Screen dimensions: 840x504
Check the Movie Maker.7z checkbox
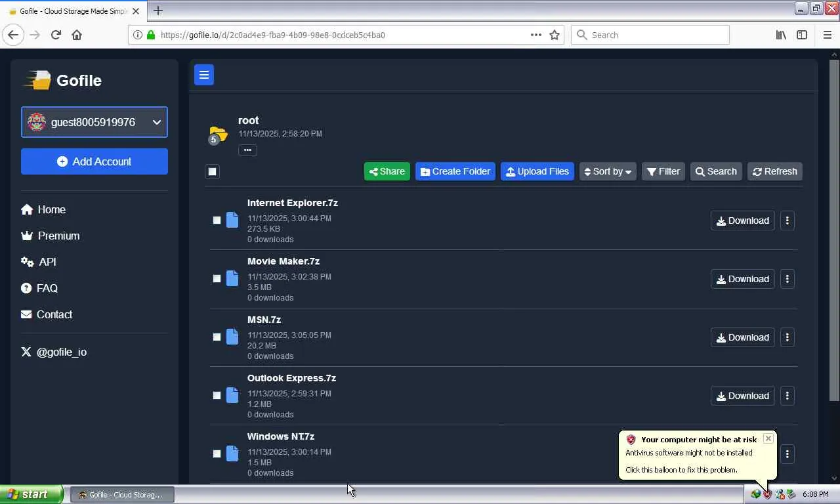tap(217, 279)
